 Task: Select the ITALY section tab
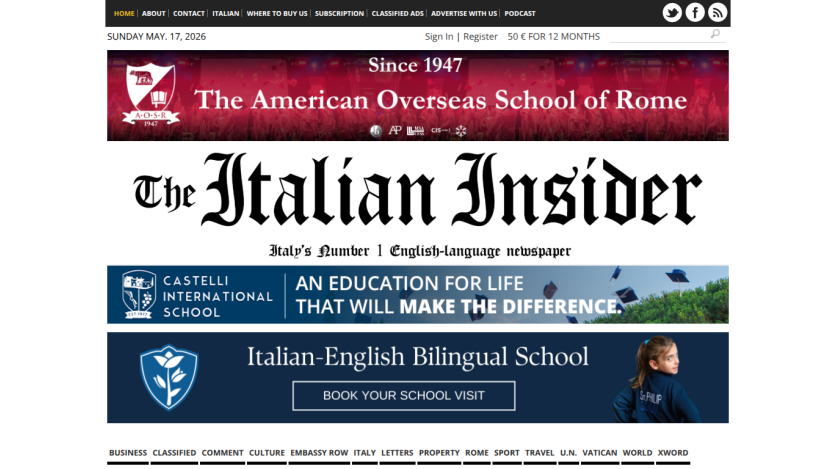click(365, 453)
